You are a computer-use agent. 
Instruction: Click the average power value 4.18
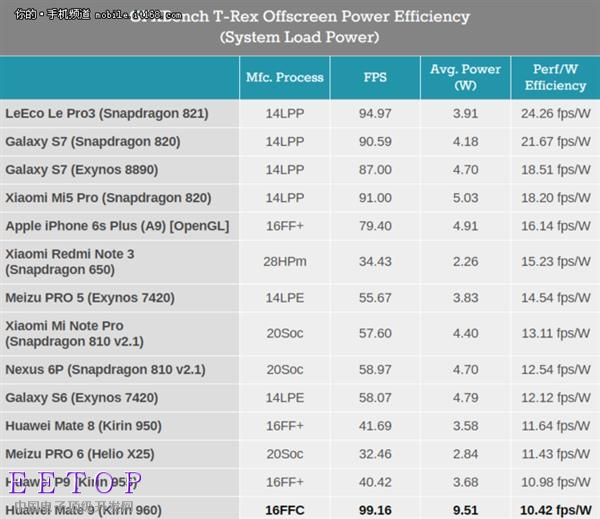pyautogui.click(x=465, y=142)
